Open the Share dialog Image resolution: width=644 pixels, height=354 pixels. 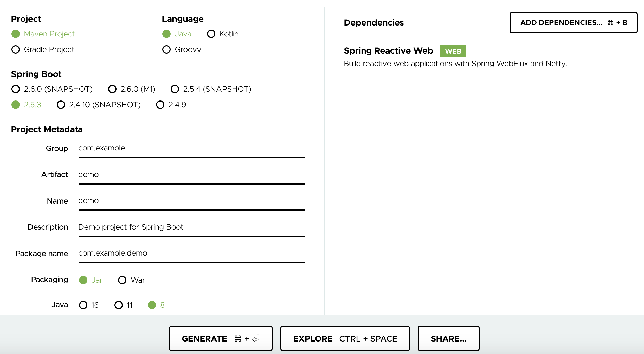coord(448,338)
